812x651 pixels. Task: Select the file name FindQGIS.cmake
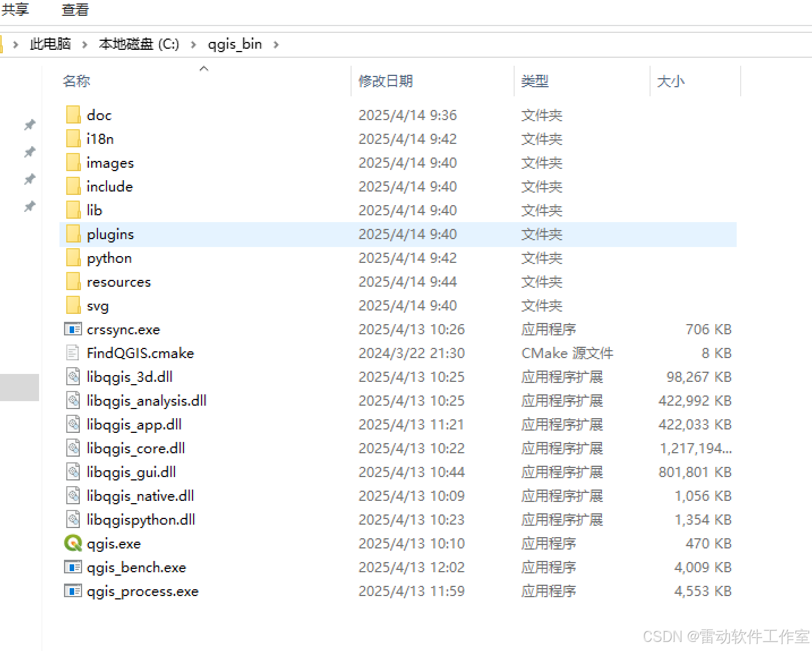click(x=140, y=353)
